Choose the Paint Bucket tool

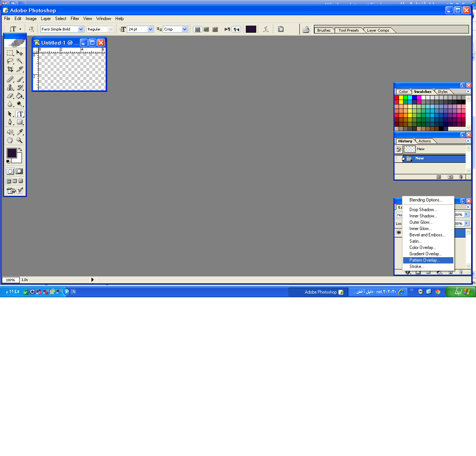[20, 96]
